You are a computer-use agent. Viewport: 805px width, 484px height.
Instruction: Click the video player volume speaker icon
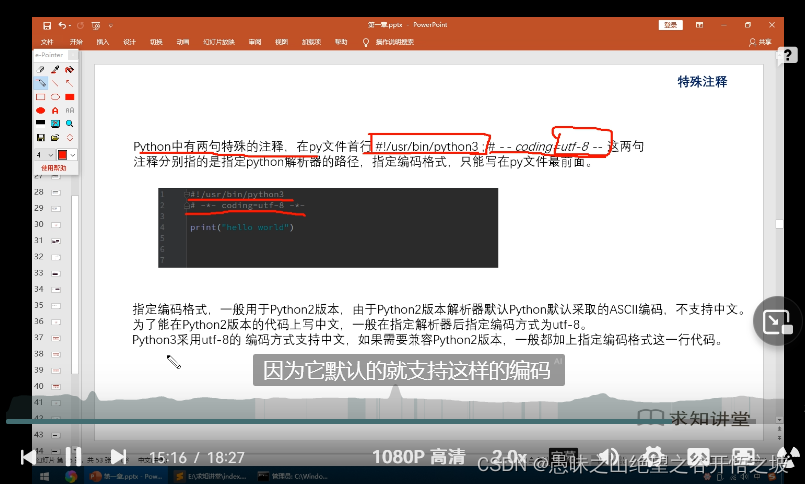tap(608, 456)
